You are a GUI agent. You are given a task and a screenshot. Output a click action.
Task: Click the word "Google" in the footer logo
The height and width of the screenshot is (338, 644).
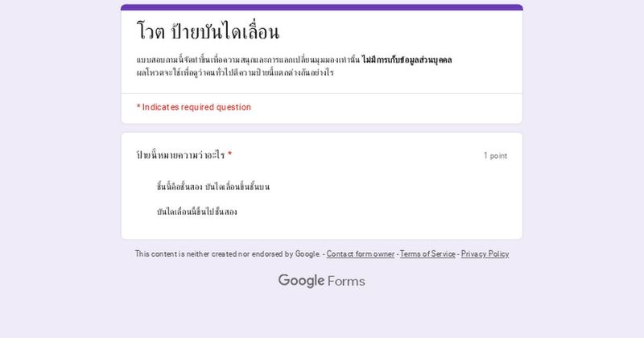click(301, 281)
